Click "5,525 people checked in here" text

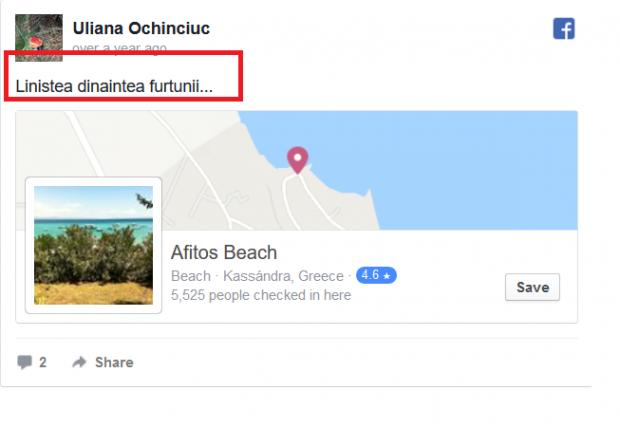point(261,295)
